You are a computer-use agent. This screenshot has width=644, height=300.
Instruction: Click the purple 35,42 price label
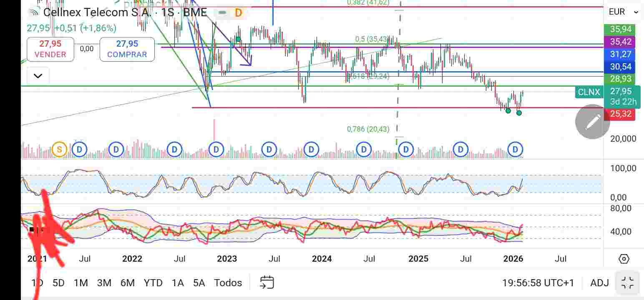pos(619,42)
